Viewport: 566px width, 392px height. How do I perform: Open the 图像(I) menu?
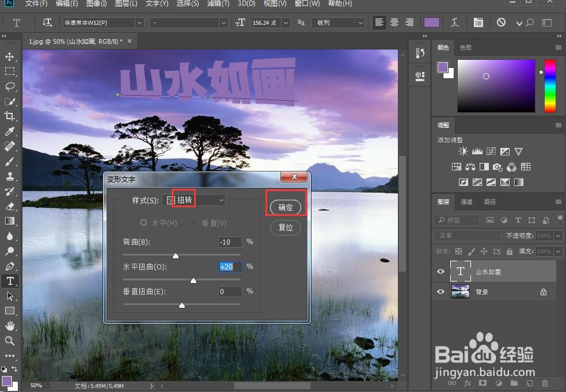96,3
